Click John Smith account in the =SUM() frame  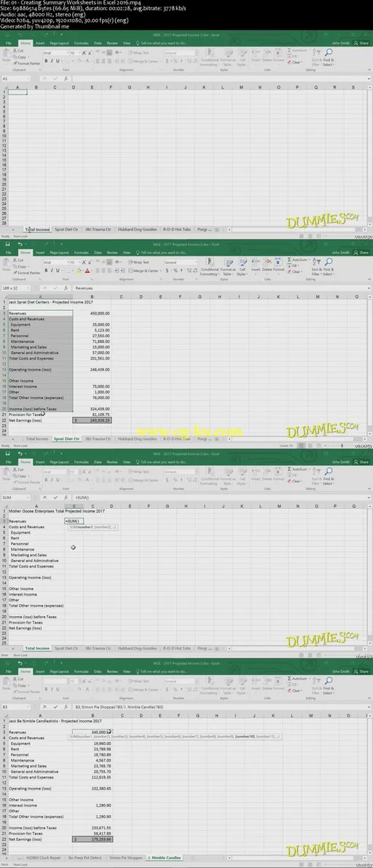(342, 462)
